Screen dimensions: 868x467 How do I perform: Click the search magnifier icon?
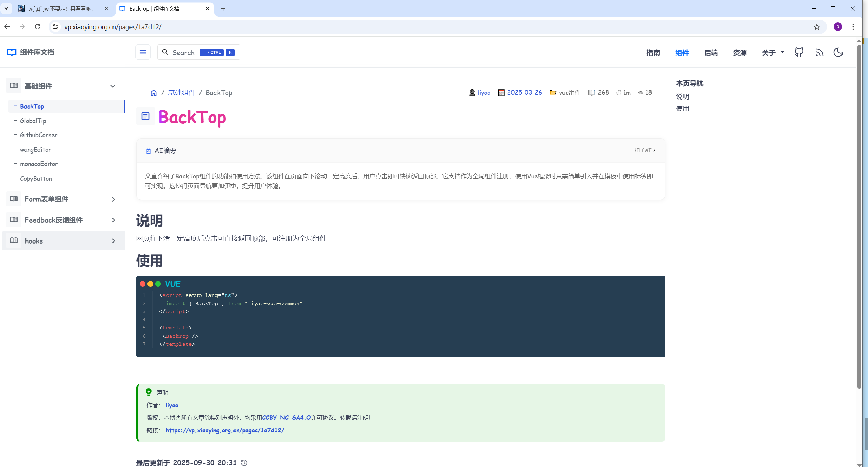166,52
